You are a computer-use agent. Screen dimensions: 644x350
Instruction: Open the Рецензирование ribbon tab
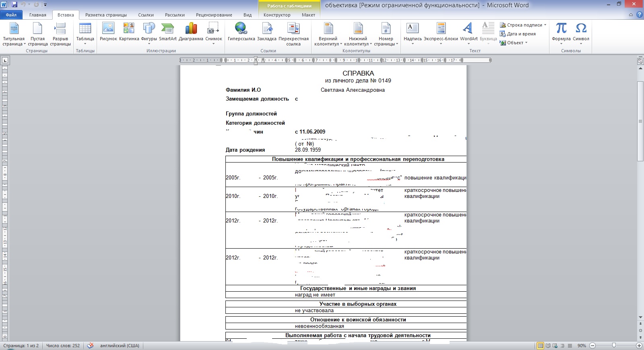[214, 15]
